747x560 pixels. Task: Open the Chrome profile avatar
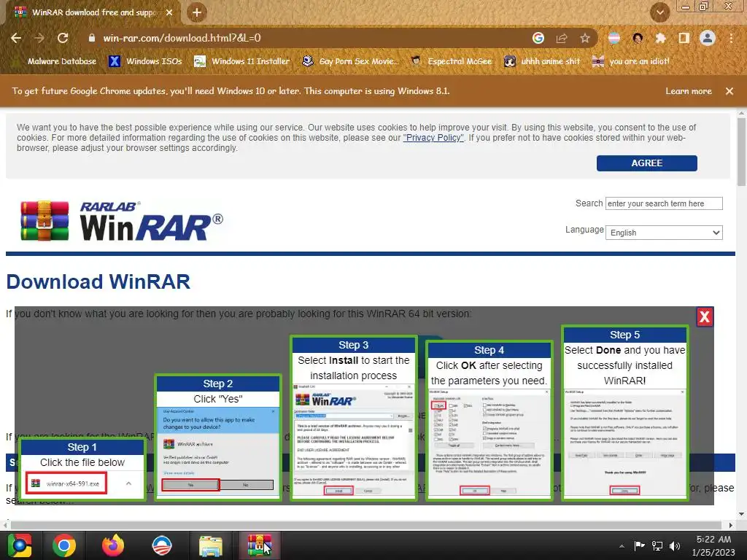point(708,38)
